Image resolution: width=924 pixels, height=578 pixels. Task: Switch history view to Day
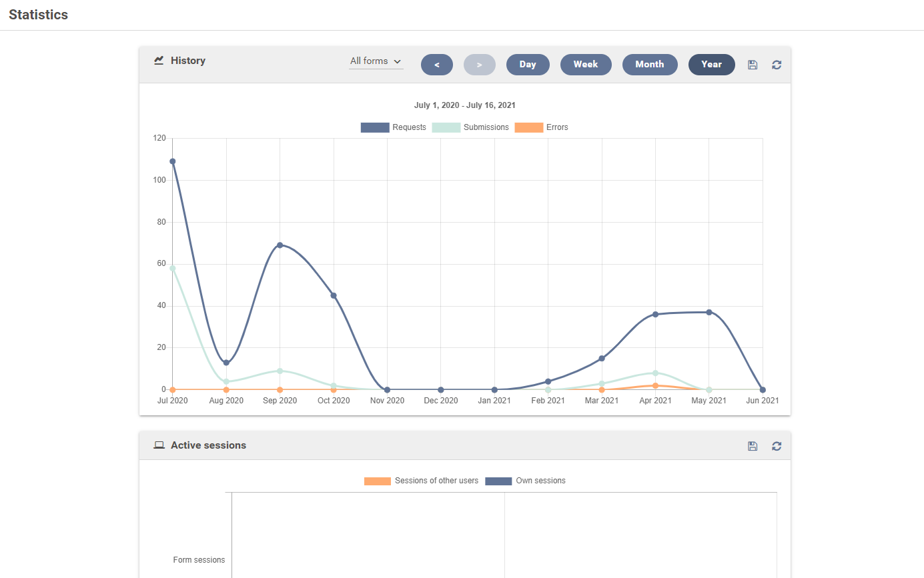pyautogui.click(x=528, y=65)
